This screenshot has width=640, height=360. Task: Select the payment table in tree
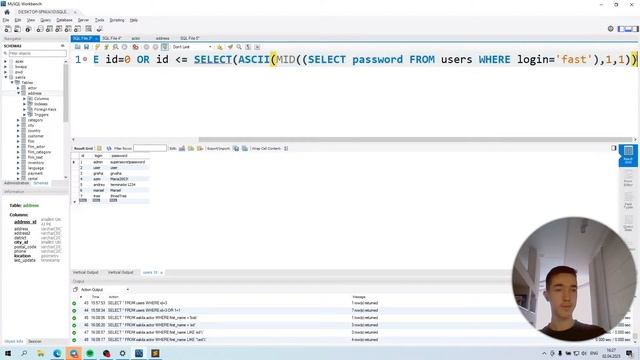coord(35,173)
